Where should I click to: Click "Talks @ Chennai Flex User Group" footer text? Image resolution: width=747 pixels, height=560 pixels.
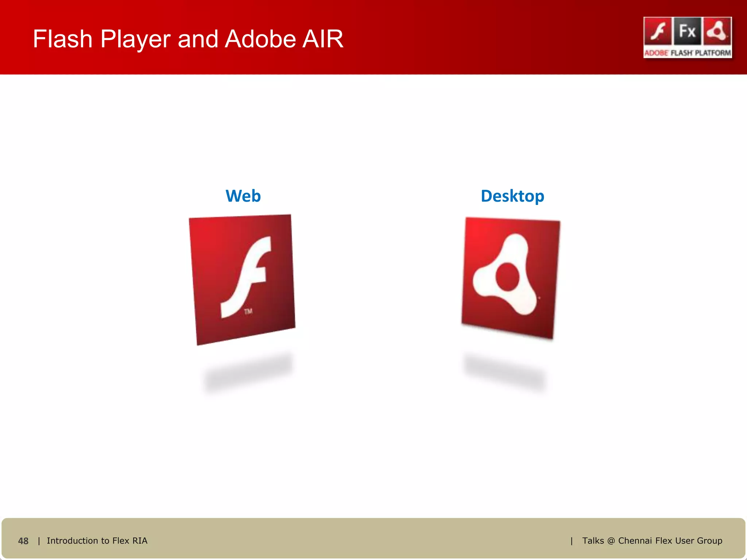coord(652,541)
